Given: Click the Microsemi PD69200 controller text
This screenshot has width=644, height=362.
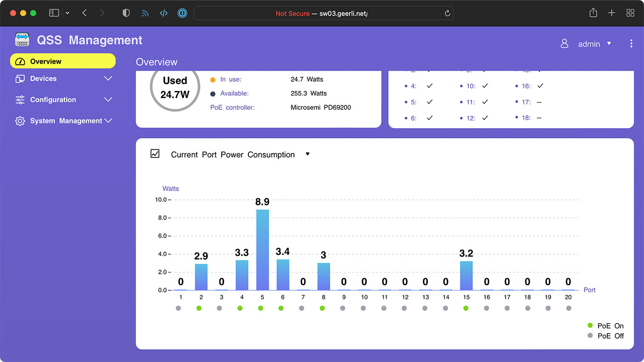Looking at the screenshot, I should point(321,107).
